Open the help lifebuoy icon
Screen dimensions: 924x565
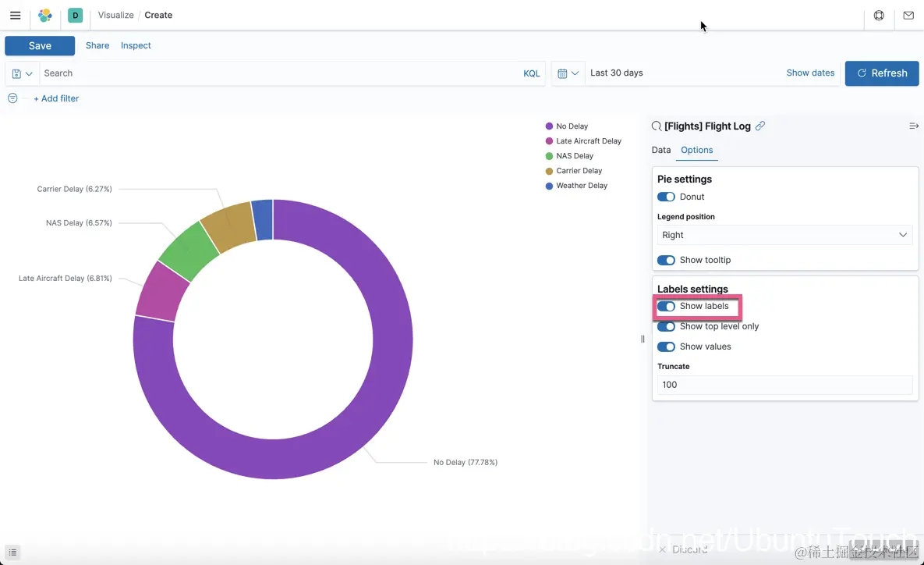(879, 16)
